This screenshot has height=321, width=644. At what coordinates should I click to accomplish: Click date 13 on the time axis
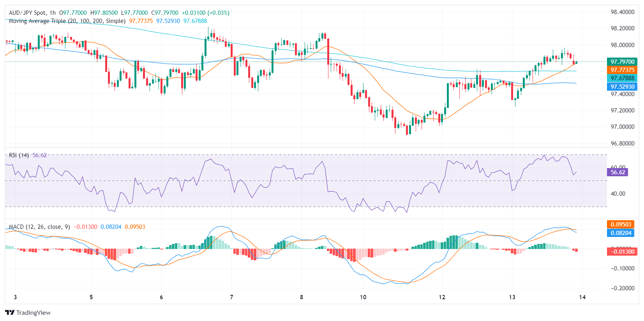point(512,297)
